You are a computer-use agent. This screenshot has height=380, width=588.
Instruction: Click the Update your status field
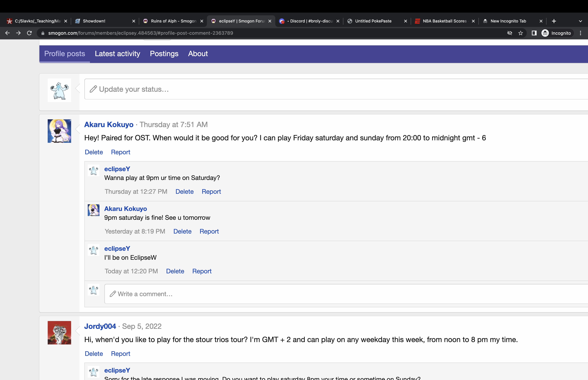coord(336,89)
